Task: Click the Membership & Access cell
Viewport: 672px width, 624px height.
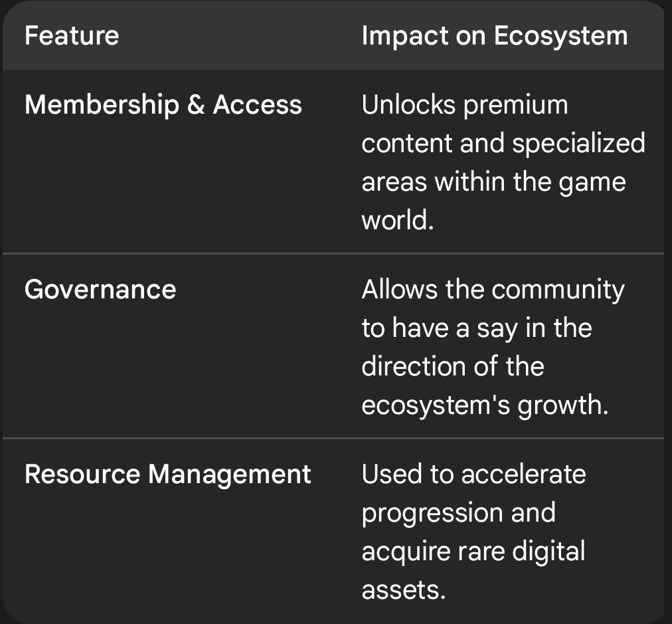Action: 163,104
